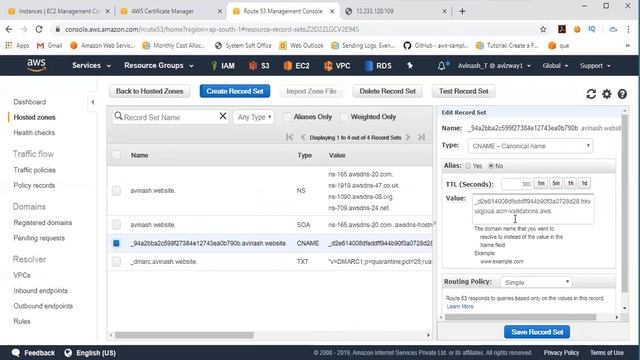Show more bookmarks overflow chevron
This screenshot has width=640, height=360.
point(627,46)
